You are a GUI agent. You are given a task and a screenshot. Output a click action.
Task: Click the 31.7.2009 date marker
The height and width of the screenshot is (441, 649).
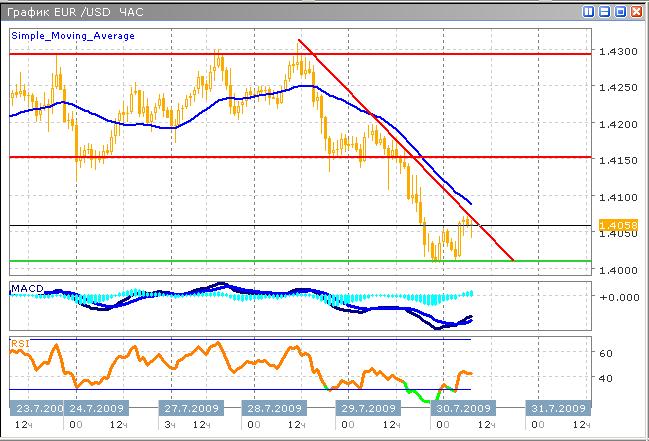point(557,409)
